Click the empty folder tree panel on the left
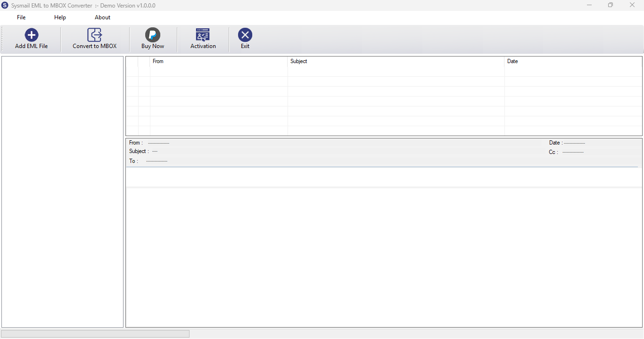This screenshot has width=644, height=339. point(62,192)
